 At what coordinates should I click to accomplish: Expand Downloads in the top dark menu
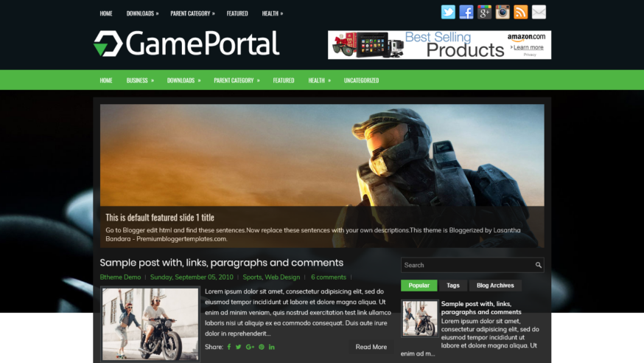pos(142,13)
